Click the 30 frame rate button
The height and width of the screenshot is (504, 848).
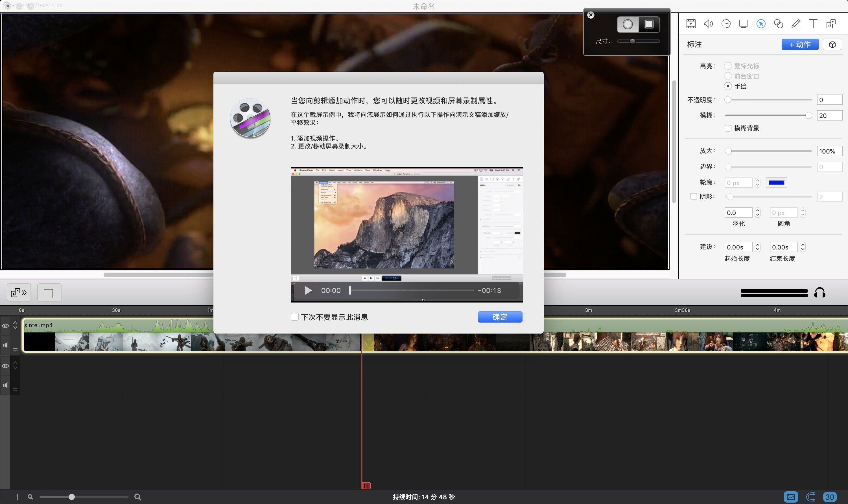coord(830,497)
